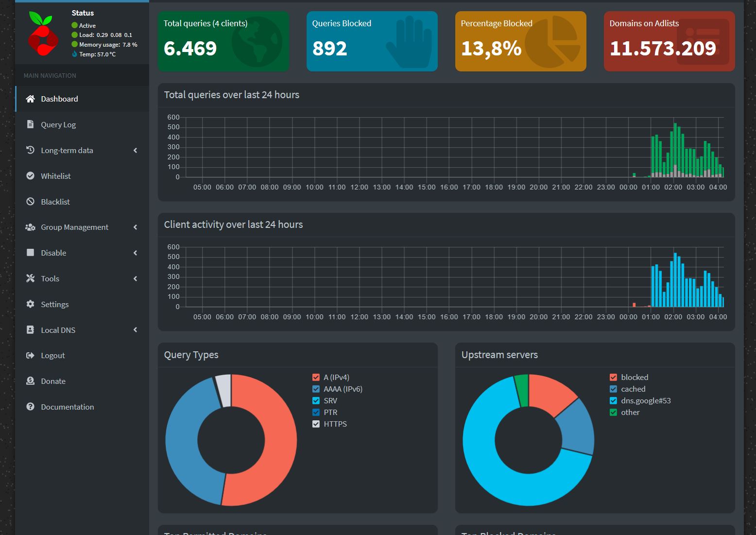Click the Pi-hole raspberry logo

pos(43,34)
